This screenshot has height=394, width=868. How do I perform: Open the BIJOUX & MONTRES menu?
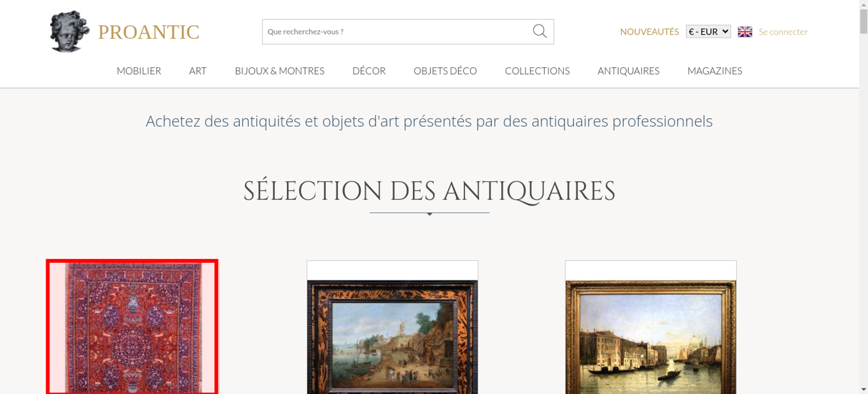[279, 71]
